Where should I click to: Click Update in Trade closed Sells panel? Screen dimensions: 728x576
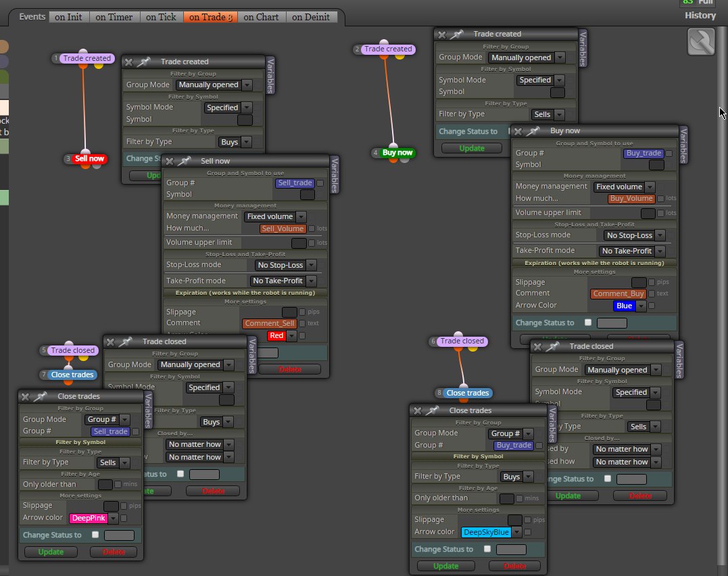568,496
